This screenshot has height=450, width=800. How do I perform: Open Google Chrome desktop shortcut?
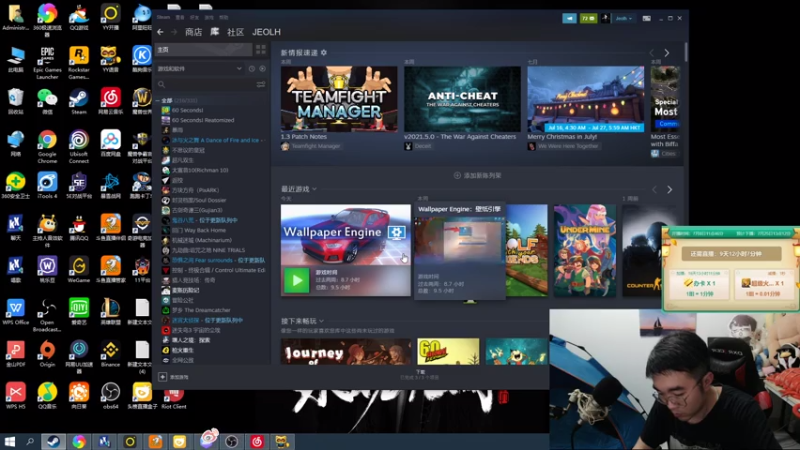point(47,146)
